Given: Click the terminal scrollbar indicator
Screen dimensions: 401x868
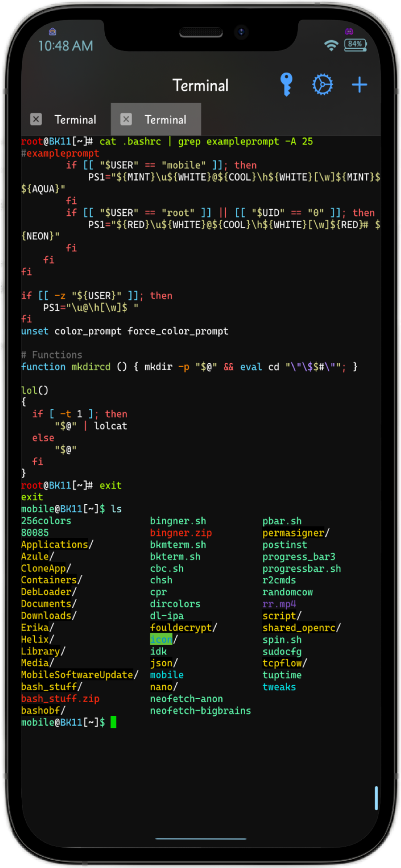Looking at the screenshot, I should click(x=376, y=798).
